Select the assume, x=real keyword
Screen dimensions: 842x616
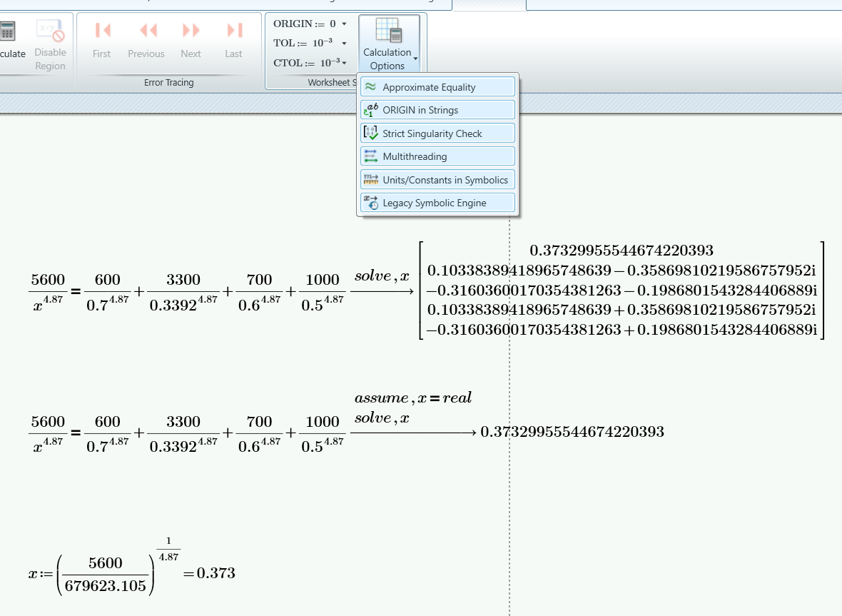[413, 398]
